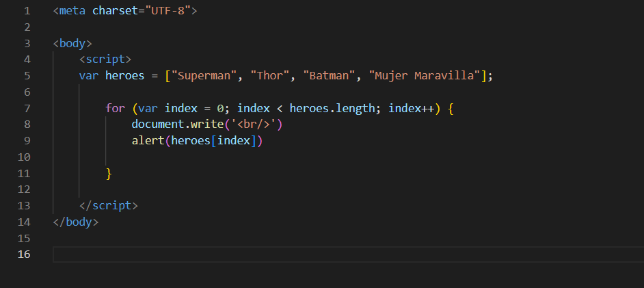Click the closing </script> tag
644x288 pixels.
point(108,206)
